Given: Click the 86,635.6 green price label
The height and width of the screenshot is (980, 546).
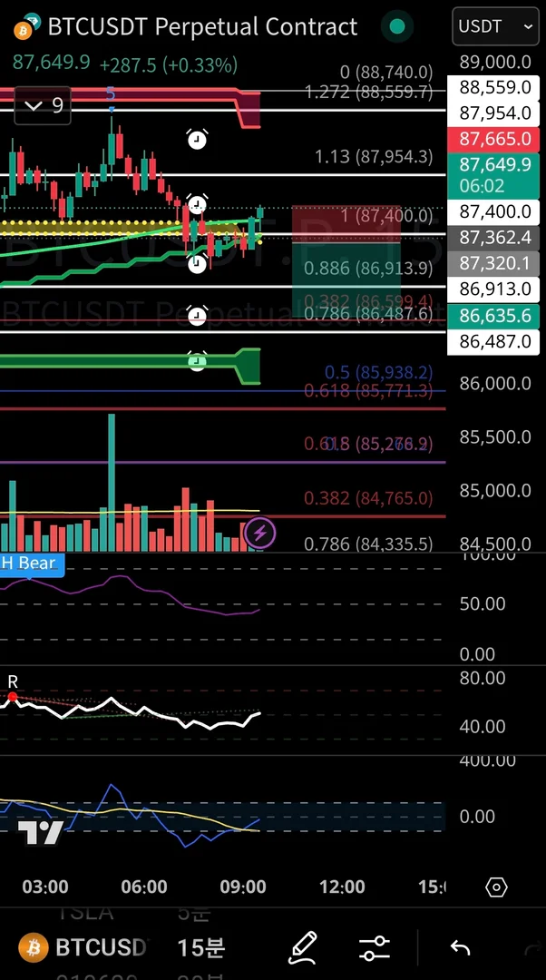Looking at the screenshot, I should pos(493,316).
